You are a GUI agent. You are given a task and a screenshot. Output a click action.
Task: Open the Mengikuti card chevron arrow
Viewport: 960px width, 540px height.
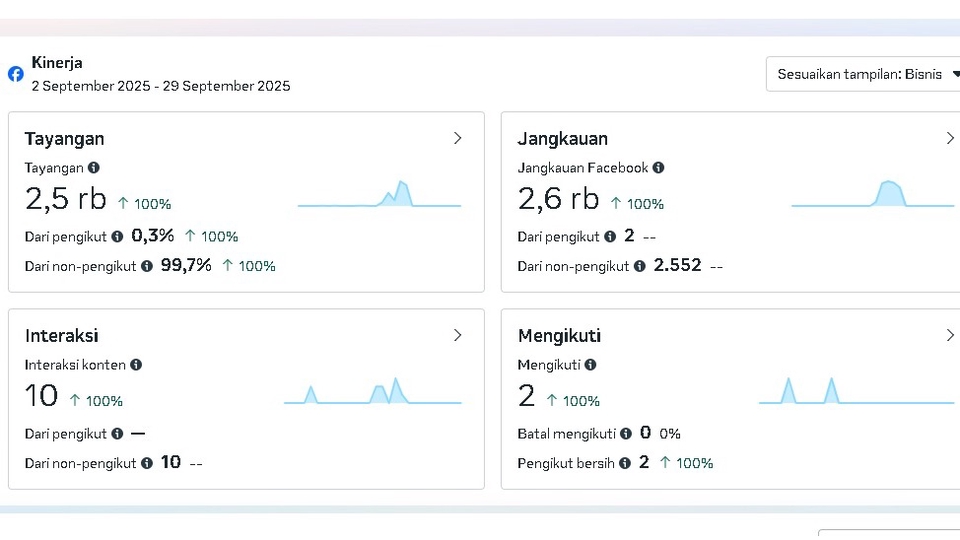pyautogui.click(x=950, y=335)
